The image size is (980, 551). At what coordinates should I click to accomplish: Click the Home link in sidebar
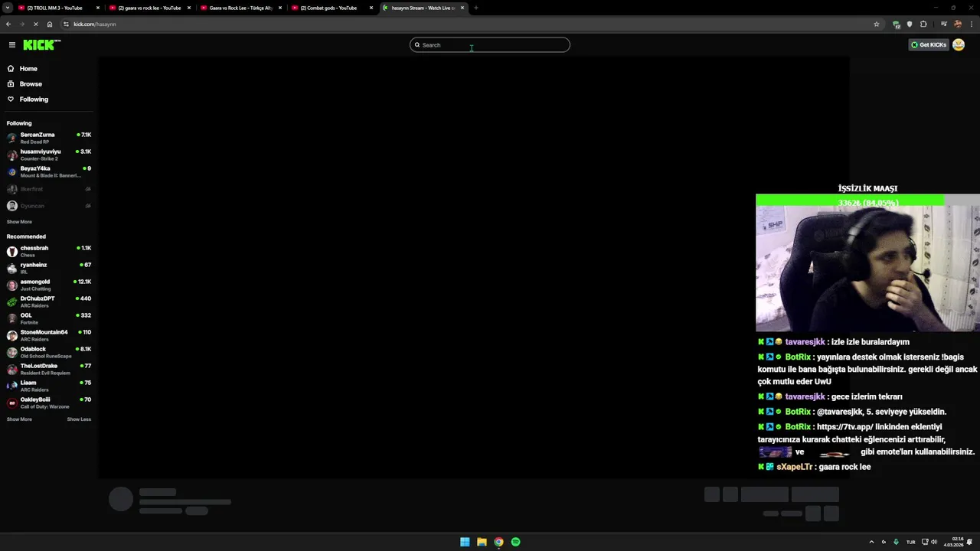tap(28, 69)
